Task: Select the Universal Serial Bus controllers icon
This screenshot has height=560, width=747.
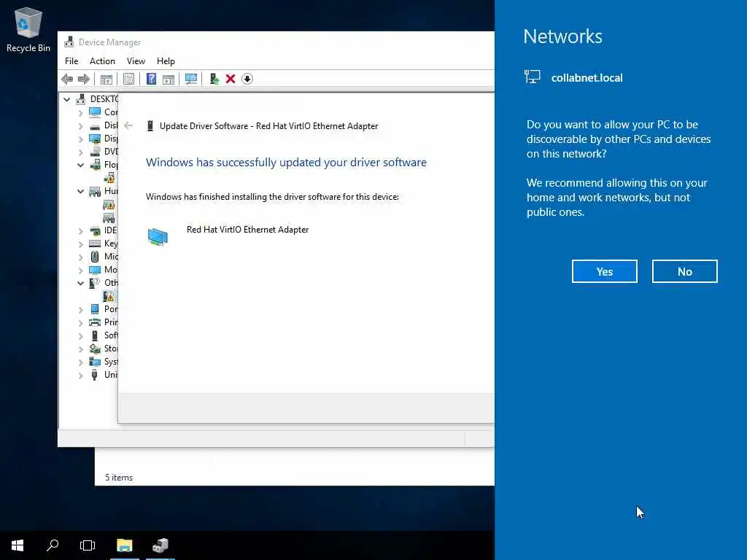Action: tap(94, 375)
